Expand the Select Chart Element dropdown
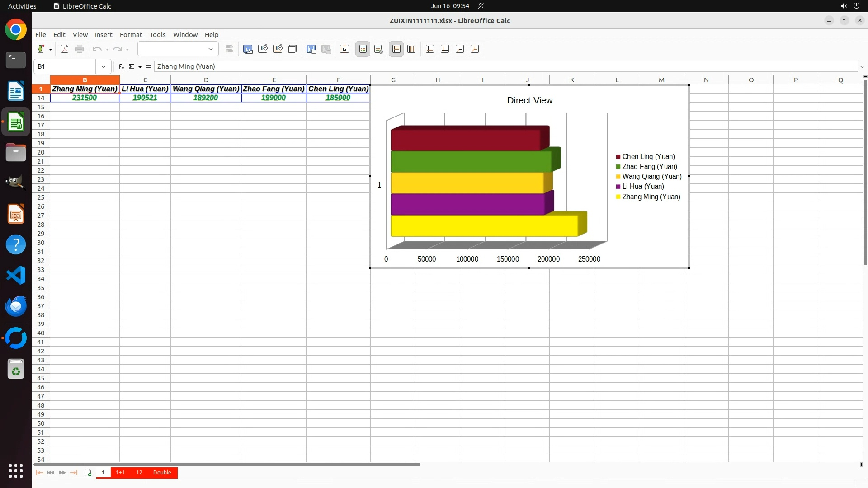Screen dimensions: 868x488 pos(210,49)
